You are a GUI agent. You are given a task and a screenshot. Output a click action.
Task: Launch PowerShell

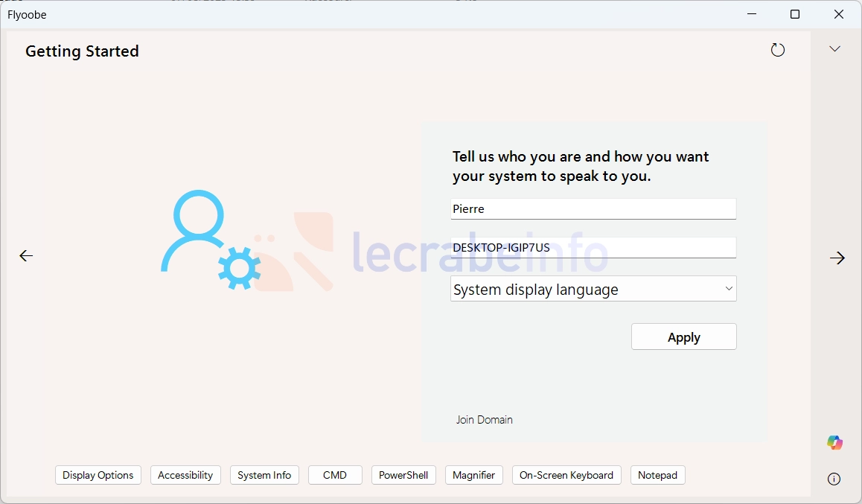pyautogui.click(x=403, y=476)
